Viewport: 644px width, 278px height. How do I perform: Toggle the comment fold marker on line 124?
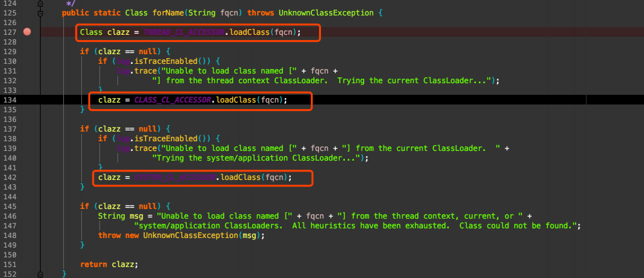click(40, 3)
